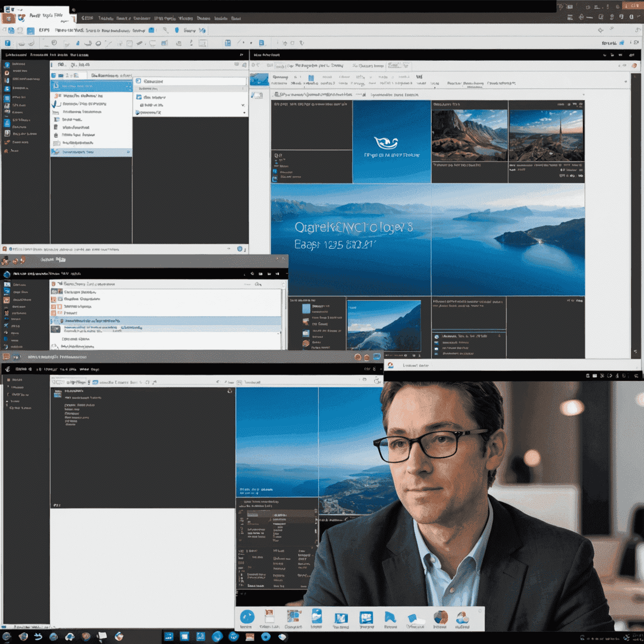Select the highlighted row in the middle file list
Image resolution: width=644 pixels, height=644 pixels.
pyautogui.click(x=166, y=321)
